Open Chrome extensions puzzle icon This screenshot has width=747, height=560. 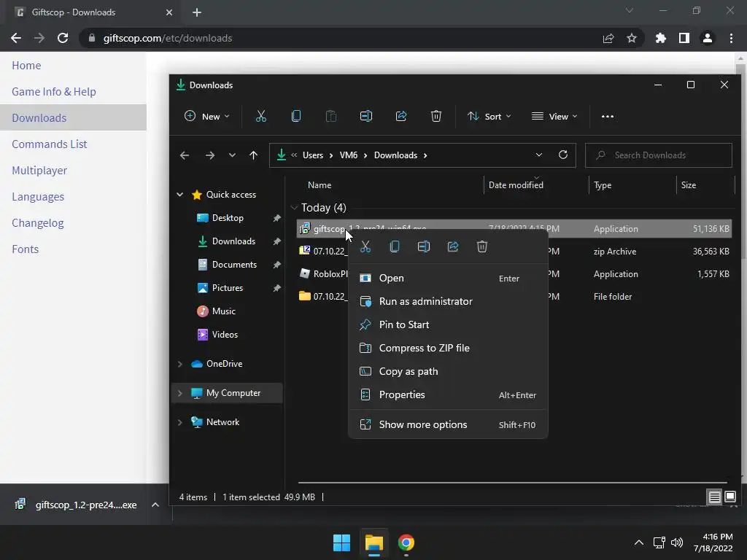click(x=660, y=38)
